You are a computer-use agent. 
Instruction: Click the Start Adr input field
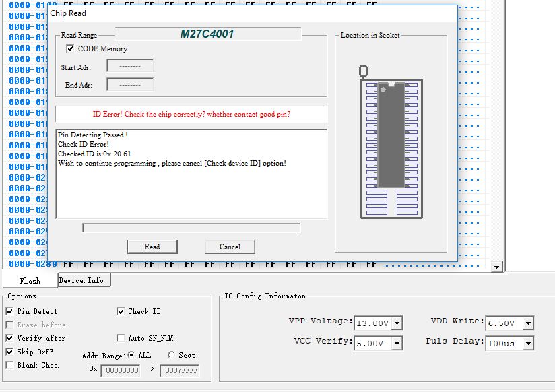click(130, 66)
